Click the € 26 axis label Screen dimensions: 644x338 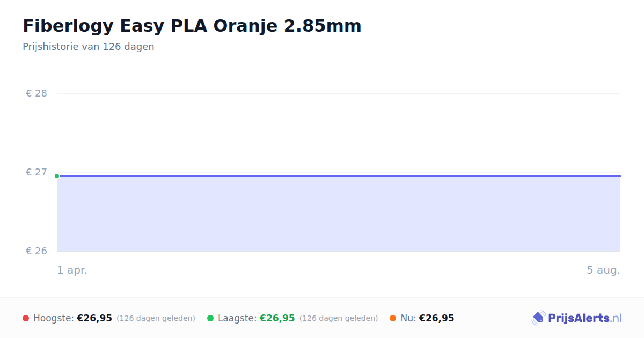click(x=36, y=251)
